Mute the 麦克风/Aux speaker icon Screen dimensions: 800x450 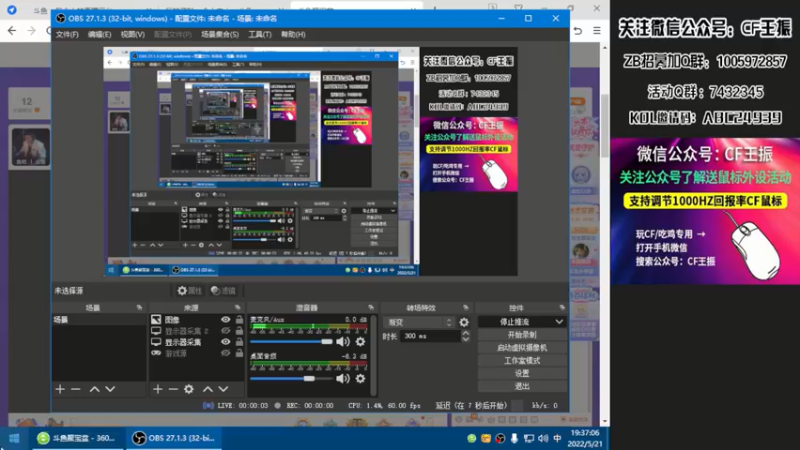343,341
